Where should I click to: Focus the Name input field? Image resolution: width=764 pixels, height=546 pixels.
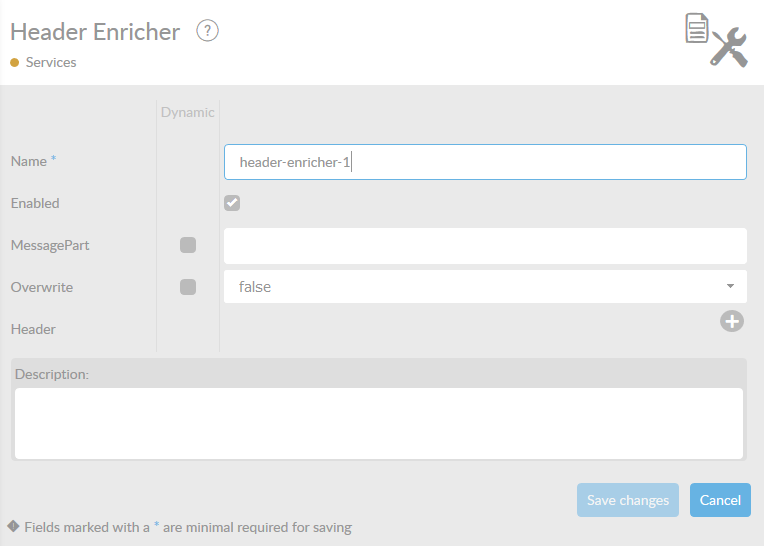(485, 162)
